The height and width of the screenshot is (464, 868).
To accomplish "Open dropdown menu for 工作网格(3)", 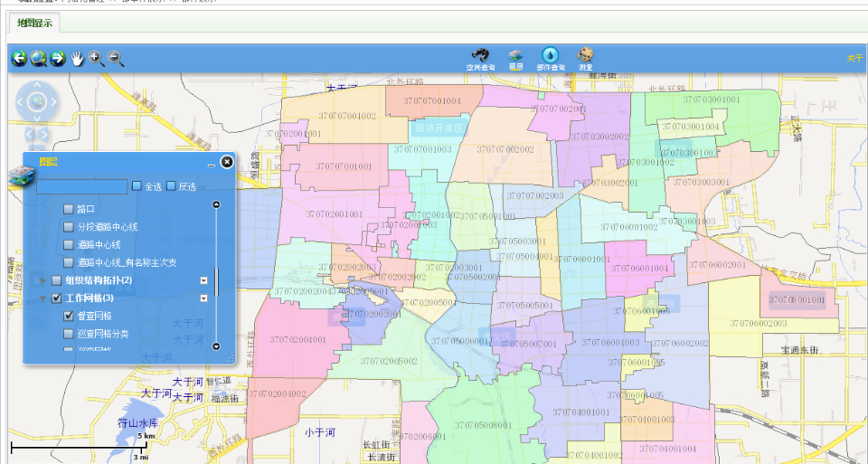I will pos(203,298).
